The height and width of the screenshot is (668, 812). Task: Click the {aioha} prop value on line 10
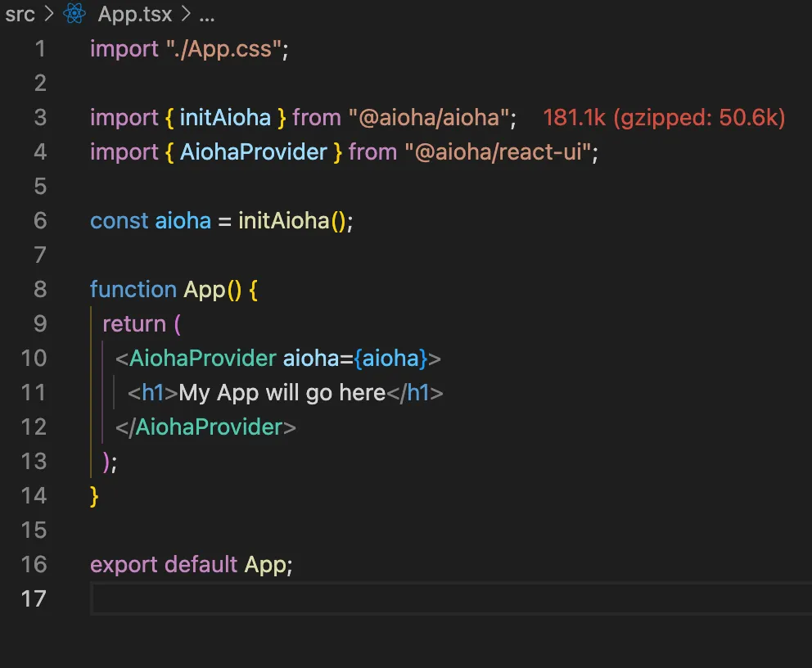pos(391,359)
